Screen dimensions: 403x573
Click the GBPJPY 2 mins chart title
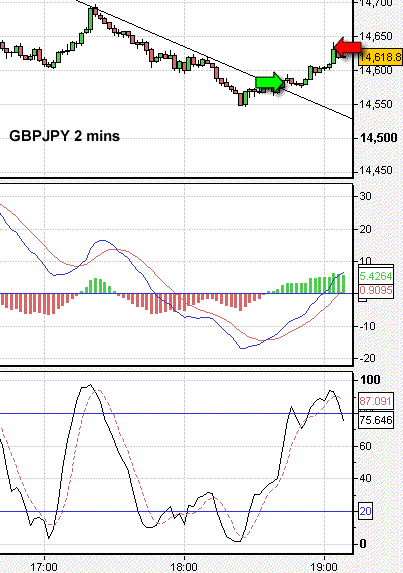pyautogui.click(x=64, y=136)
